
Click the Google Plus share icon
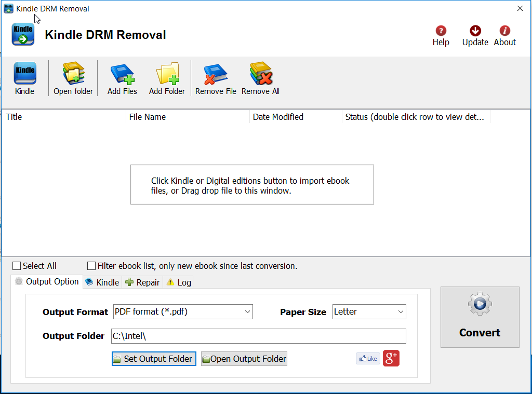coord(391,358)
